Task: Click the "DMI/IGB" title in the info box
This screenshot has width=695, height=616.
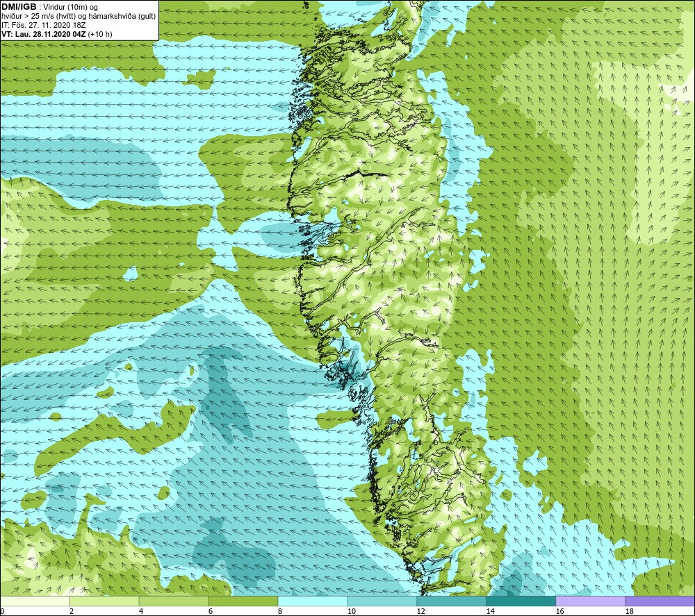Action: [19, 7]
